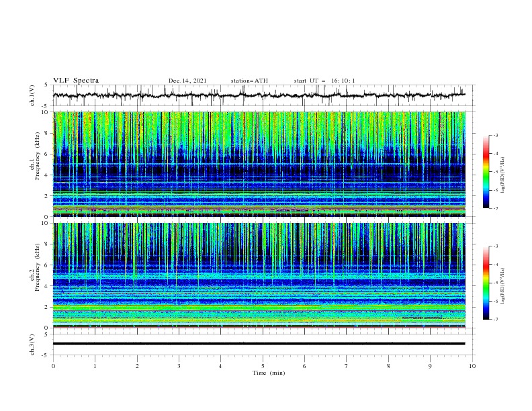Click the "start UT = 16:10:1" text
The height and width of the screenshot is (411, 532).
[324, 81]
